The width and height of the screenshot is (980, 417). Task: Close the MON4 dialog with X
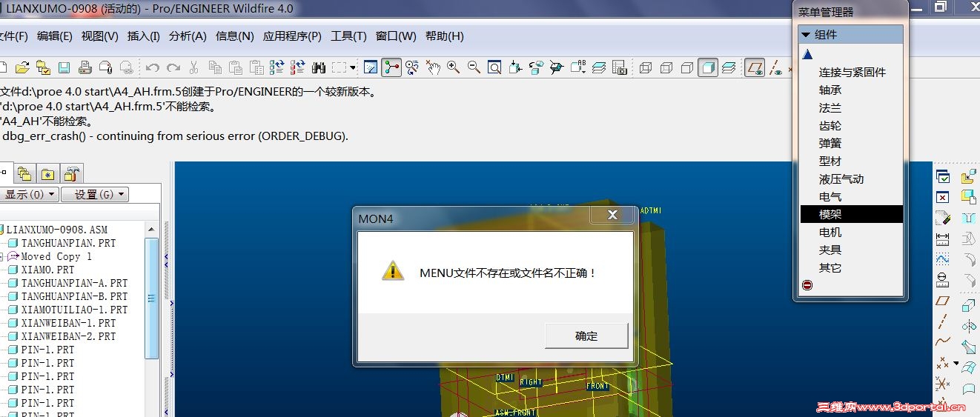[612, 215]
